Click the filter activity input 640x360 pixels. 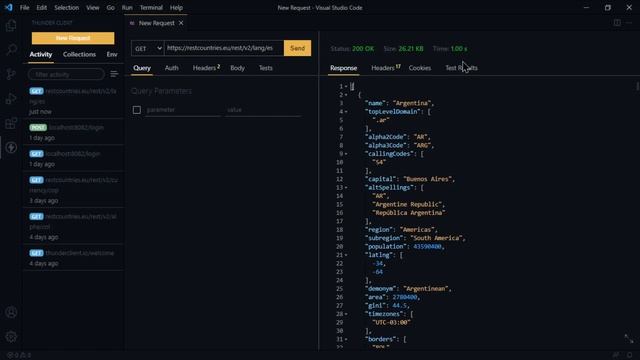66,74
